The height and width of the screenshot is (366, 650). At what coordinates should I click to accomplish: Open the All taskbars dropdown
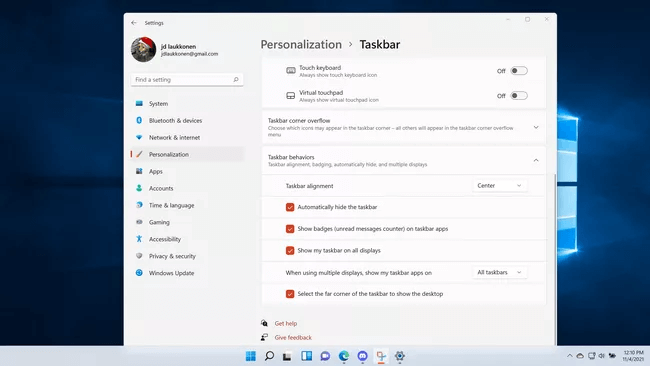click(x=500, y=272)
